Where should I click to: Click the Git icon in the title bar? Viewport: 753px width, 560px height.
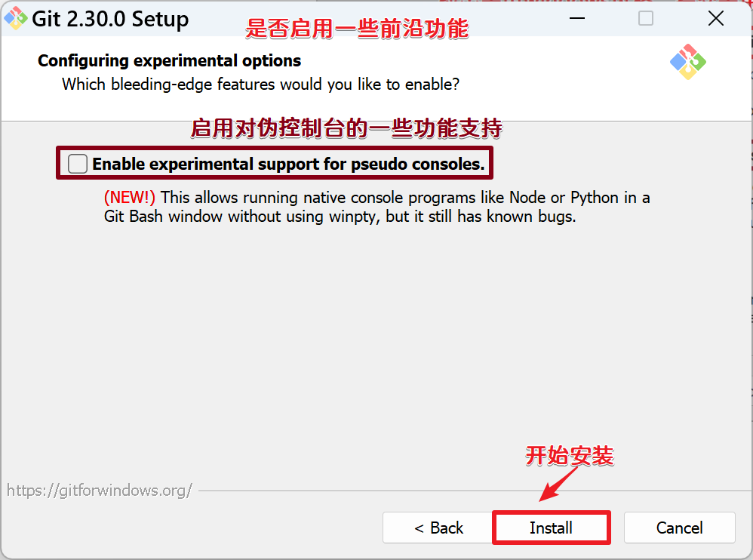tap(16, 18)
